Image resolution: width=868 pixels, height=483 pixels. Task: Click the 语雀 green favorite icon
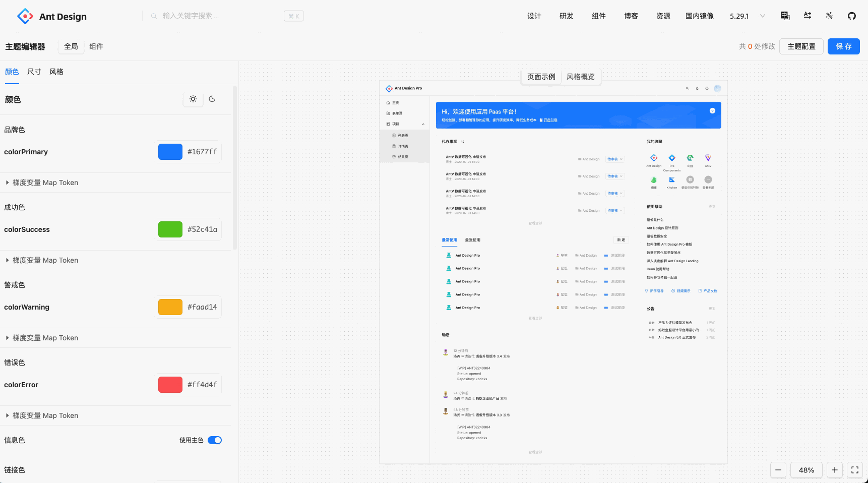[654, 179]
